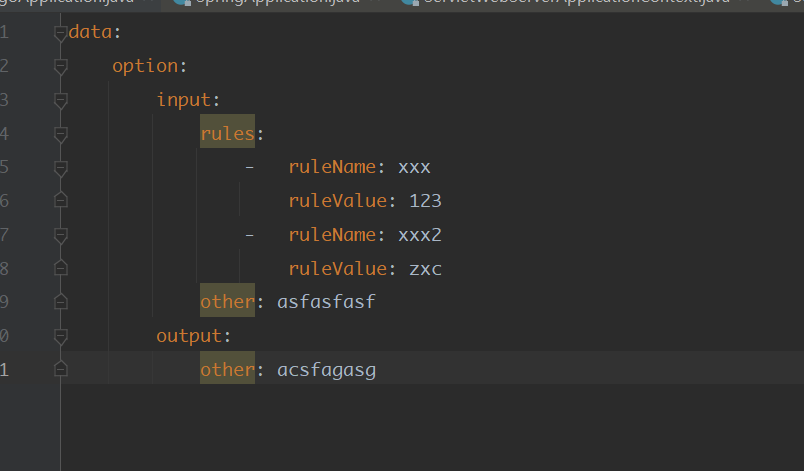Collapse the option block fold marker

click(x=61, y=67)
